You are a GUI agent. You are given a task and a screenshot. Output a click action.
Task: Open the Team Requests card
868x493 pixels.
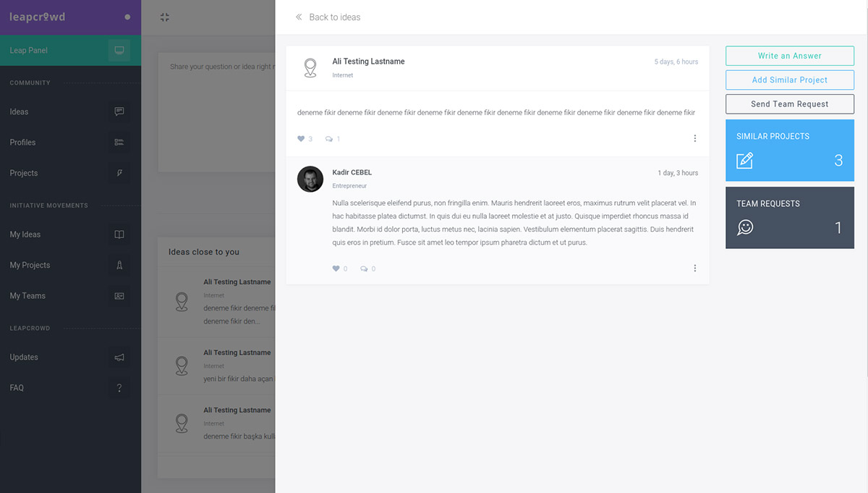coord(790,218)
